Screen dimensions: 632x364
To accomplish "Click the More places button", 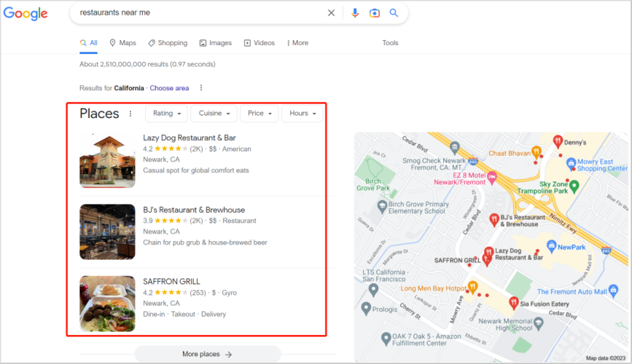I will [x=207, y=354].
